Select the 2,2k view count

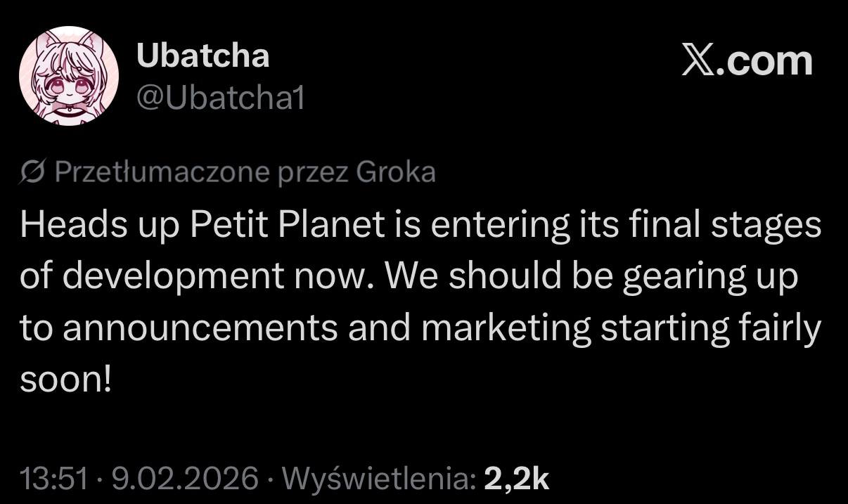point(517,479)
